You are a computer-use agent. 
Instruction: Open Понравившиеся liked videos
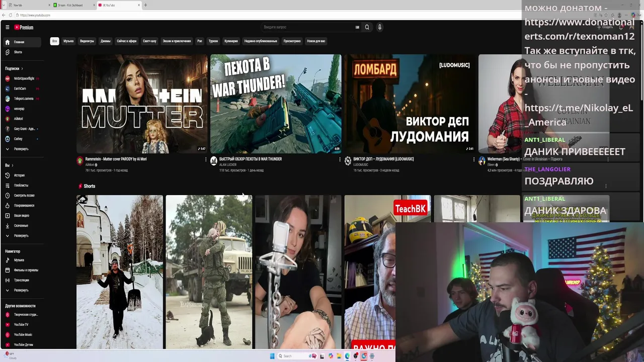click(x=22, y=206)
